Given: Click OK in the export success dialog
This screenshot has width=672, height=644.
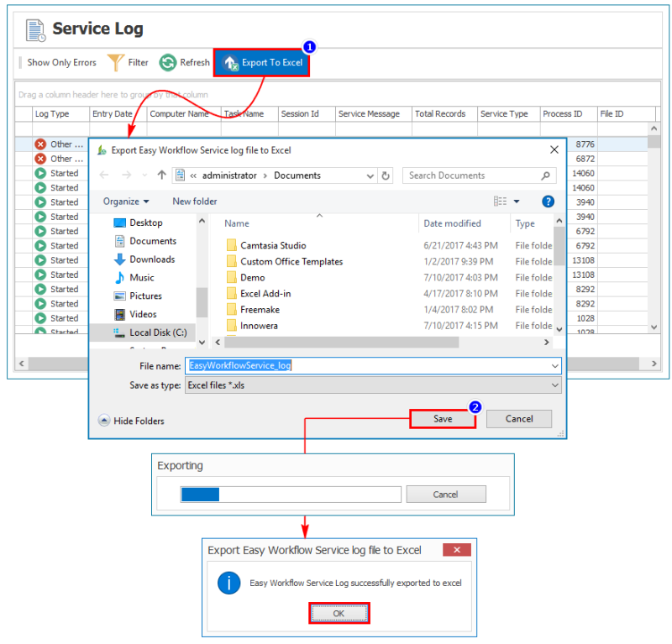Looking at the screenshot, I should point(339,613).
